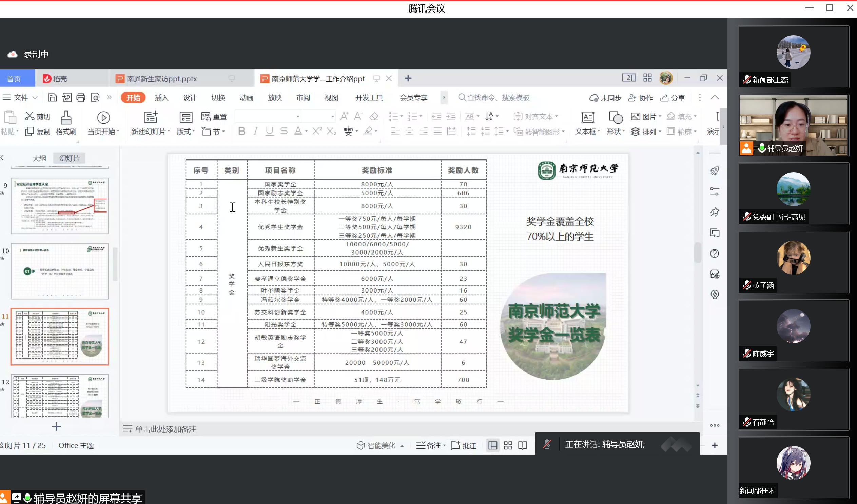Toggle microphone mute in speaking bar
Screen dimensions: 857x504
pos(546,444)
